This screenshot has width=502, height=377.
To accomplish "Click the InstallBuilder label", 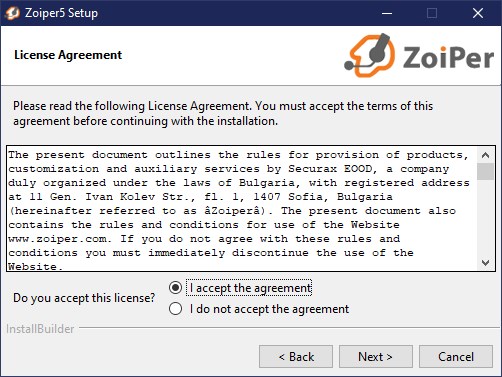I will coord(40,329).
